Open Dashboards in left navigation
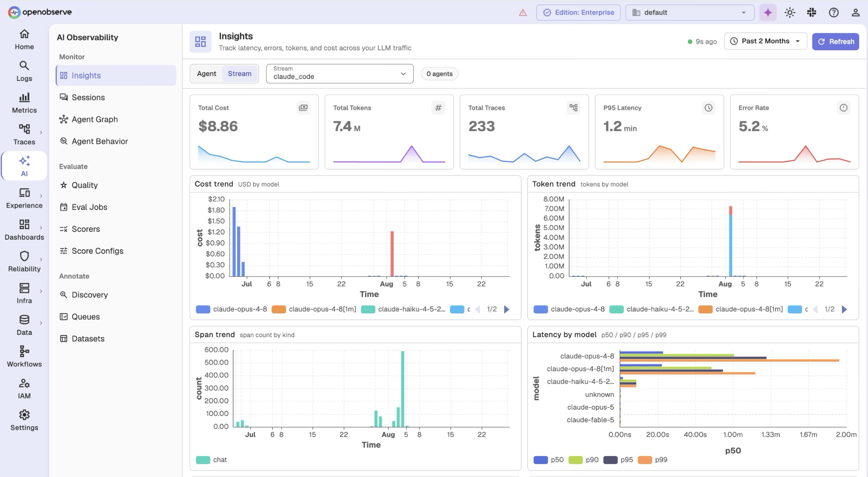Viewport: 868px width, 477px height. pyautogui.click(x=24, y=230)
